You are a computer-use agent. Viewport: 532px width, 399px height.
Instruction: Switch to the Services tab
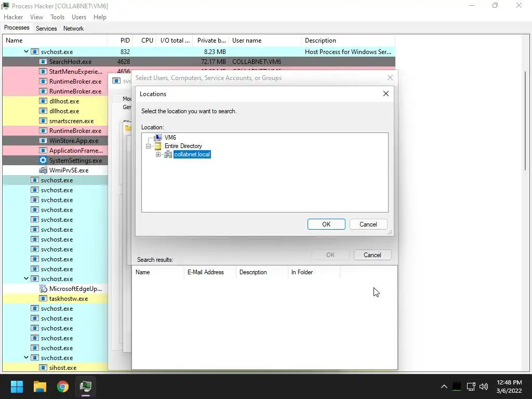click(x=46, y=29)
